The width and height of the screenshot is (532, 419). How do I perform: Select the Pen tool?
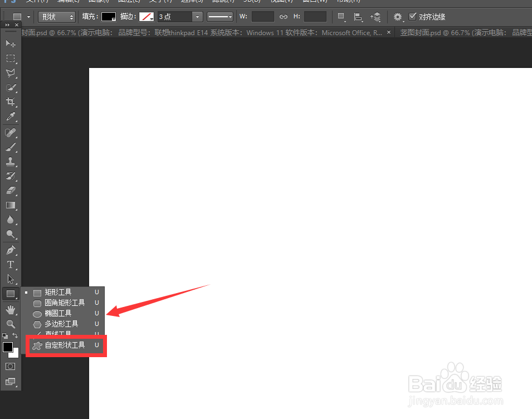11,250
